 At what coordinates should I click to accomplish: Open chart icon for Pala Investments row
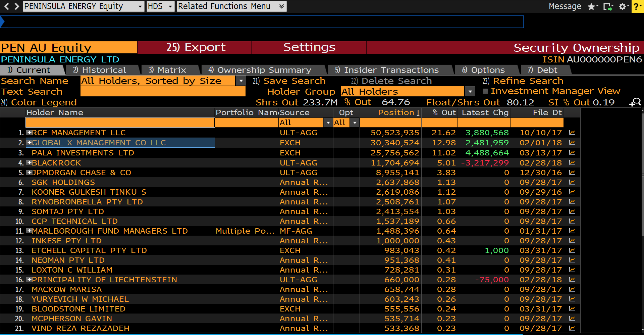click(x=572, y=153)
